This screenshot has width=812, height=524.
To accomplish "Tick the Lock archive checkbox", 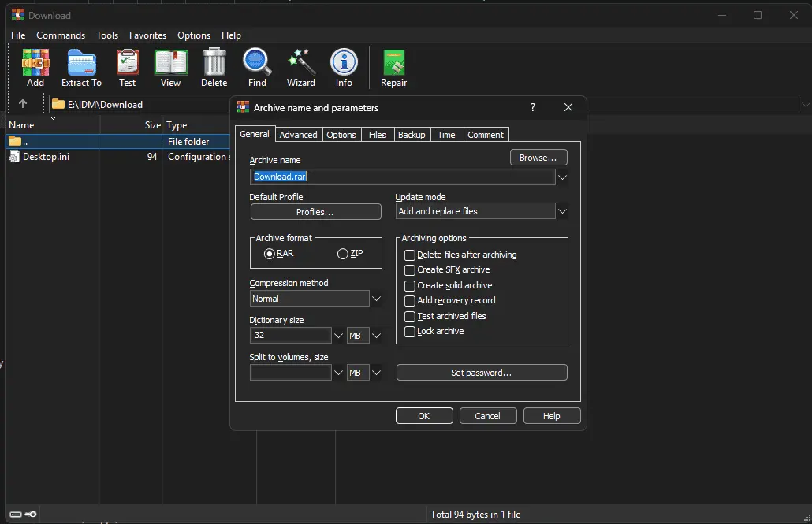I will [410, 332].
